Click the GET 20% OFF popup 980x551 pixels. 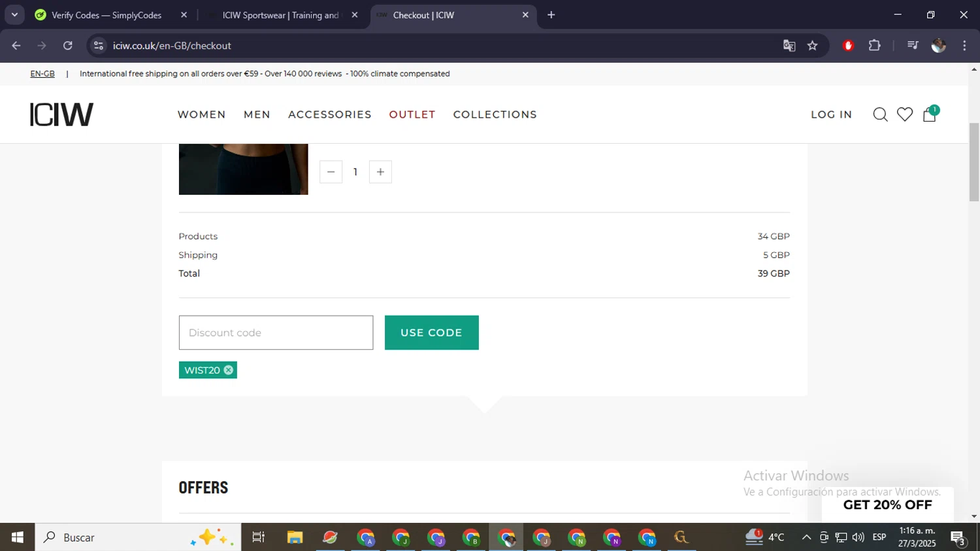coord(887,505)
